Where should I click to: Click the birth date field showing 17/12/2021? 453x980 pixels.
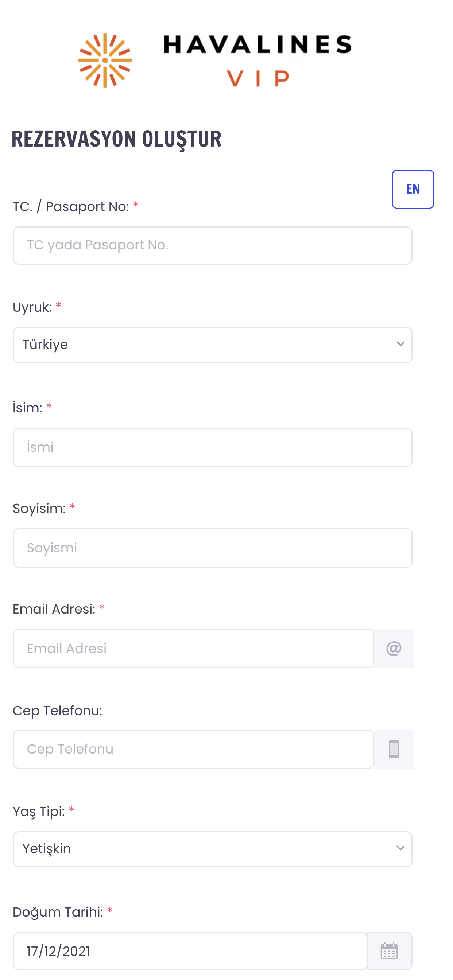pyautogui.click(x=190, y=951)
